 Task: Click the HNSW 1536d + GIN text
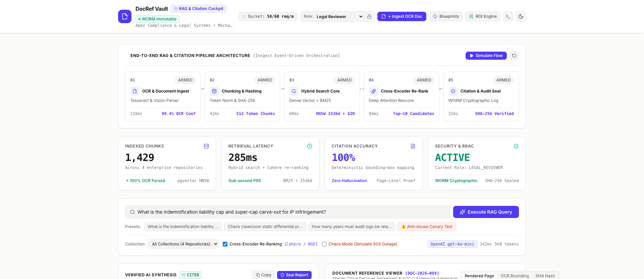tap(335, 114)
